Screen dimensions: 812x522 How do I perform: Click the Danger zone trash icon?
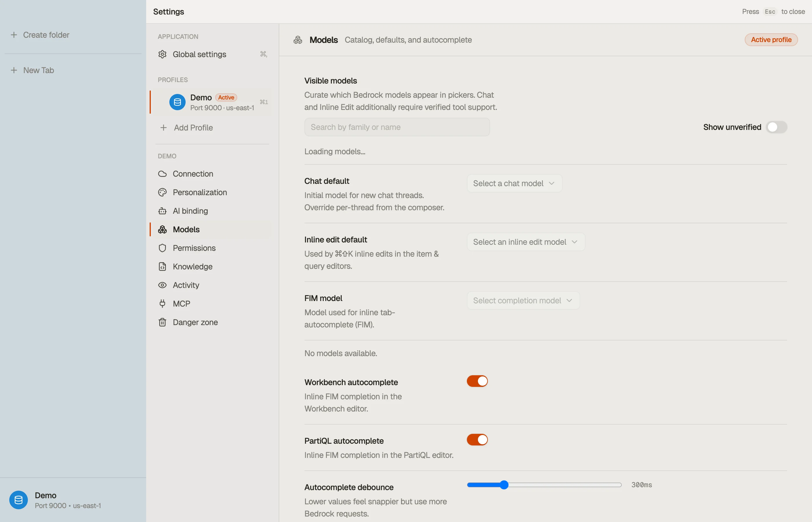[162, 322]
